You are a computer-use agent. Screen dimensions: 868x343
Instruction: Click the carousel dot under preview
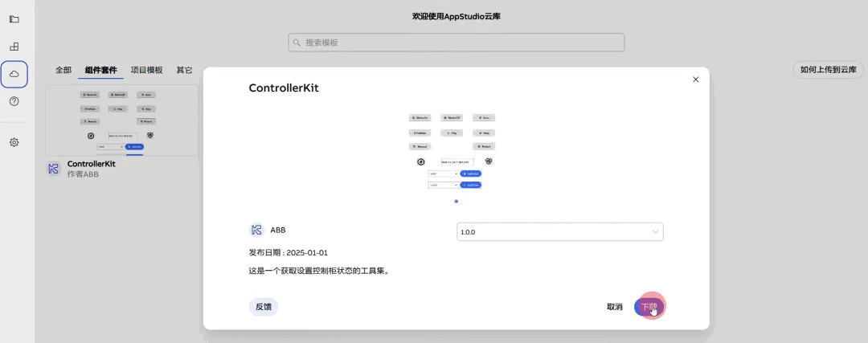[x=457, y=202]
